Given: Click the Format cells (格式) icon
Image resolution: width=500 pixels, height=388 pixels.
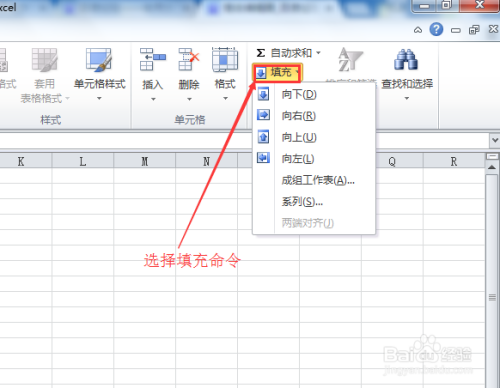Looking at the screenshot, I should (225, 60).
